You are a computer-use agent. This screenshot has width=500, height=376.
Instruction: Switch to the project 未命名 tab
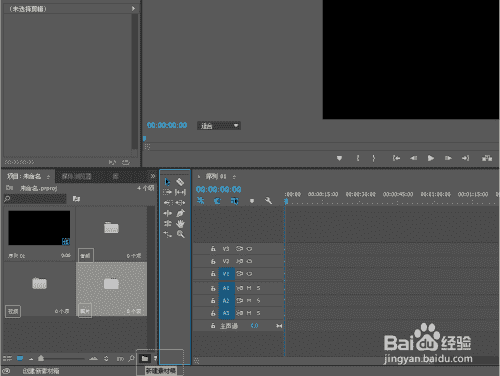tap(24, 176)
